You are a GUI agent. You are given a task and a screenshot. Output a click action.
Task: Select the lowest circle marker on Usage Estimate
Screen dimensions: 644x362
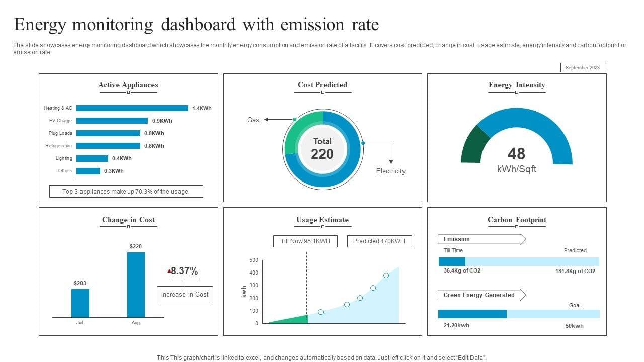click(320, 312)
